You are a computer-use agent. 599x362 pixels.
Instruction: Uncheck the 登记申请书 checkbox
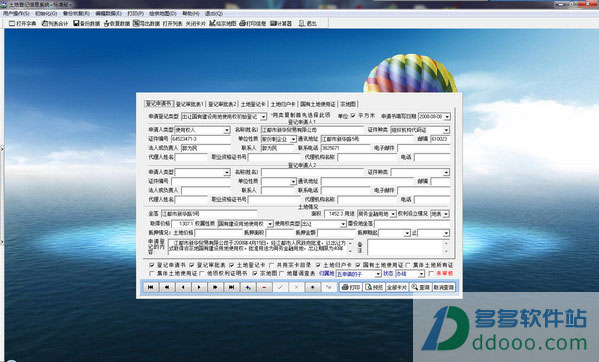tap(152, 265)
